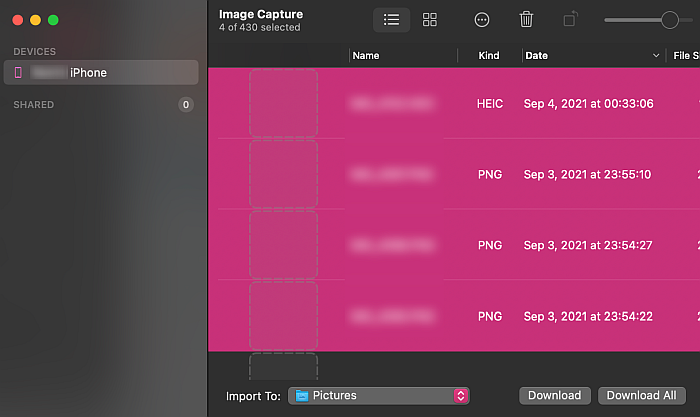The height and width of the screenshot is (417, 700).
Task: Click the thumbnail size slider knob
Action: pos(670,20)
